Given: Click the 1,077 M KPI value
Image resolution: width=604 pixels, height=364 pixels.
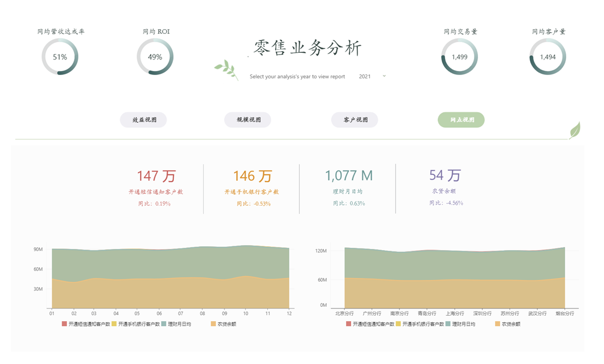Looking at the screenshot, I should pos(349,176).
